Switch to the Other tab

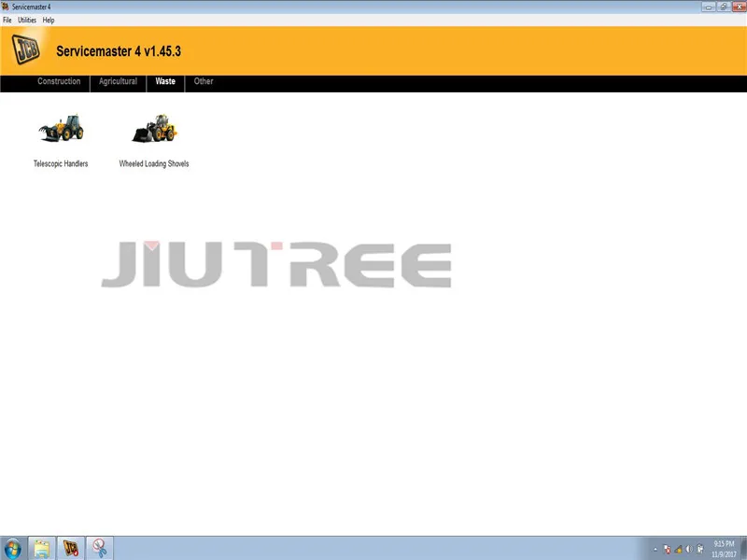coord(204,81)
